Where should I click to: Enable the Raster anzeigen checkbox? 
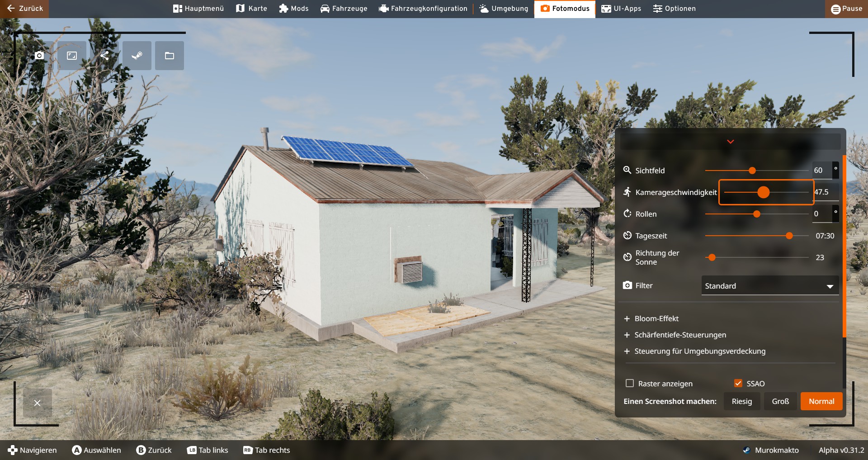pos(630,383)
